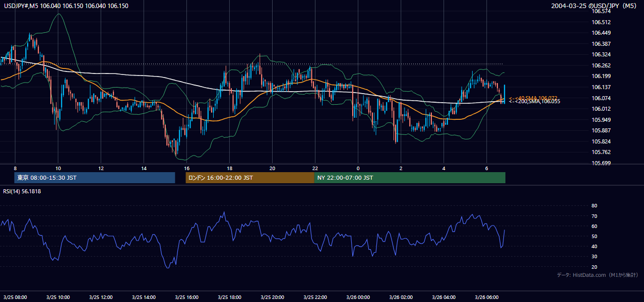Image resolution: width=644 pixels, height=302 pixels.
Task: Click the date label 3/25 08:00
Action: pos(16,297)
